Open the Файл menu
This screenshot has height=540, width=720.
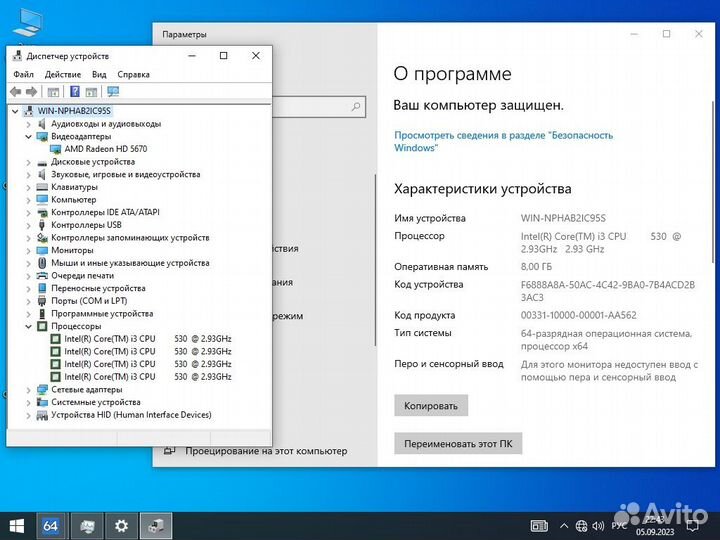point(23,74)
